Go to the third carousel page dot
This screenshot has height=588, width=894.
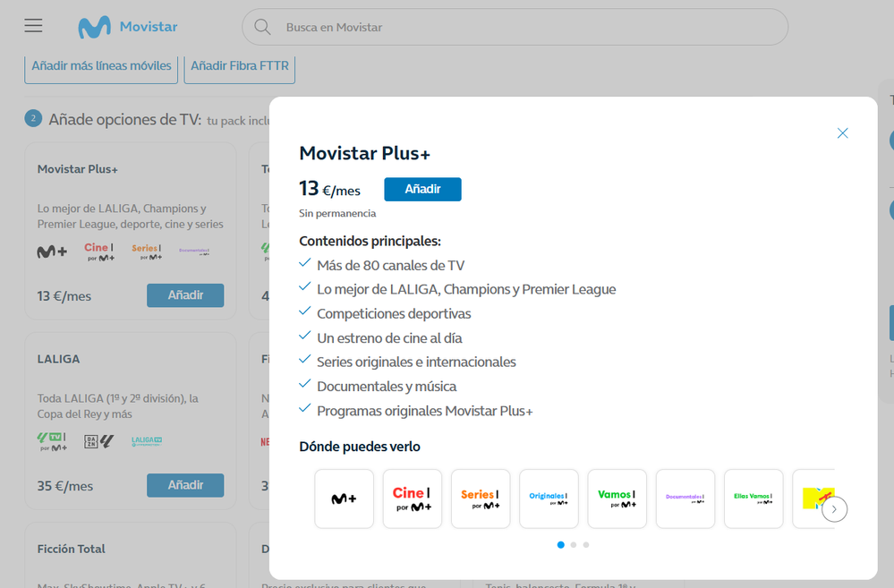(586, 544)
